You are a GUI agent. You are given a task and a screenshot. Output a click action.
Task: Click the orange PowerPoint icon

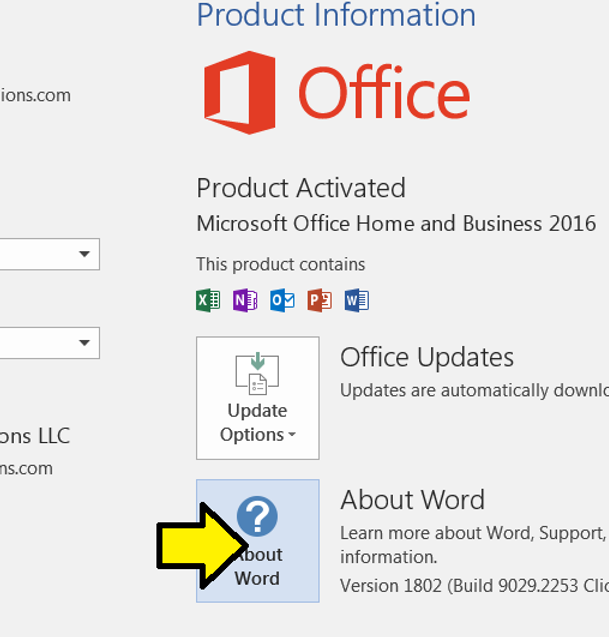pyautogui.click(x=319, y=300)
